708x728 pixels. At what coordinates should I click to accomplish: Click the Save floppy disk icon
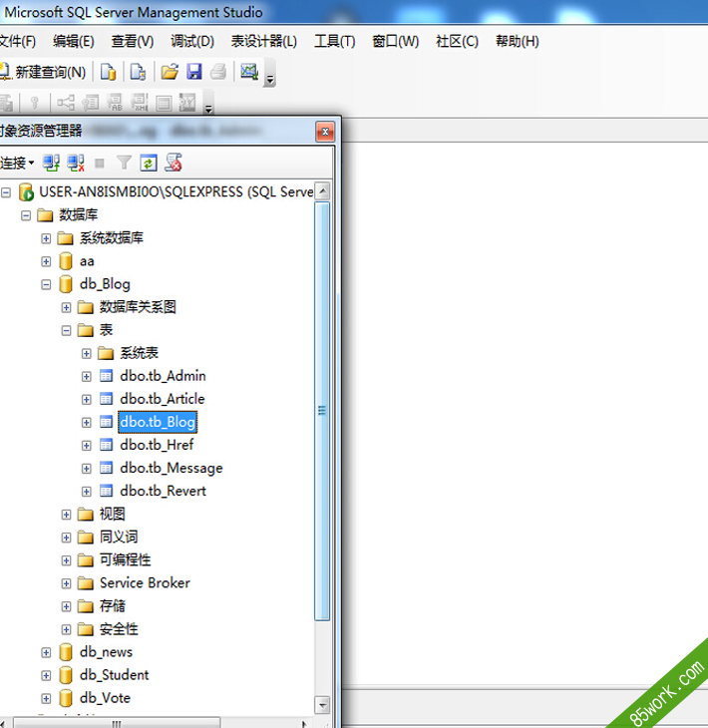tap(194, 72)
